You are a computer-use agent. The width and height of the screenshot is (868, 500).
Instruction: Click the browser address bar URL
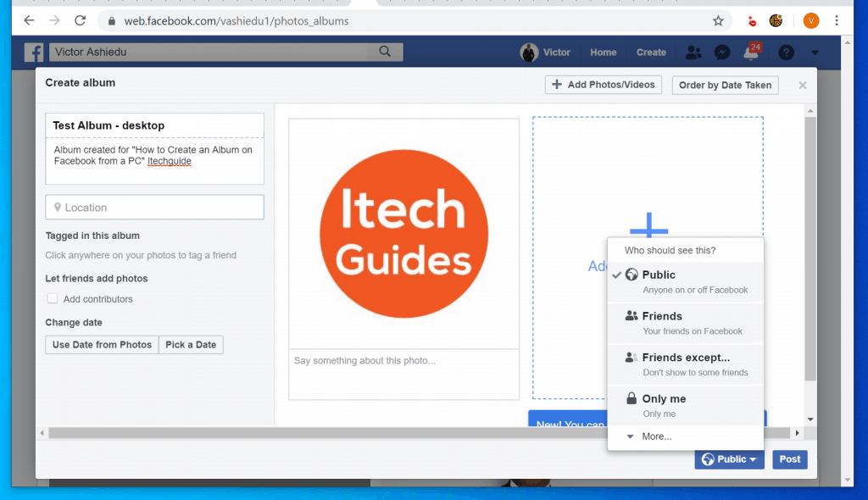pos(236,21)
